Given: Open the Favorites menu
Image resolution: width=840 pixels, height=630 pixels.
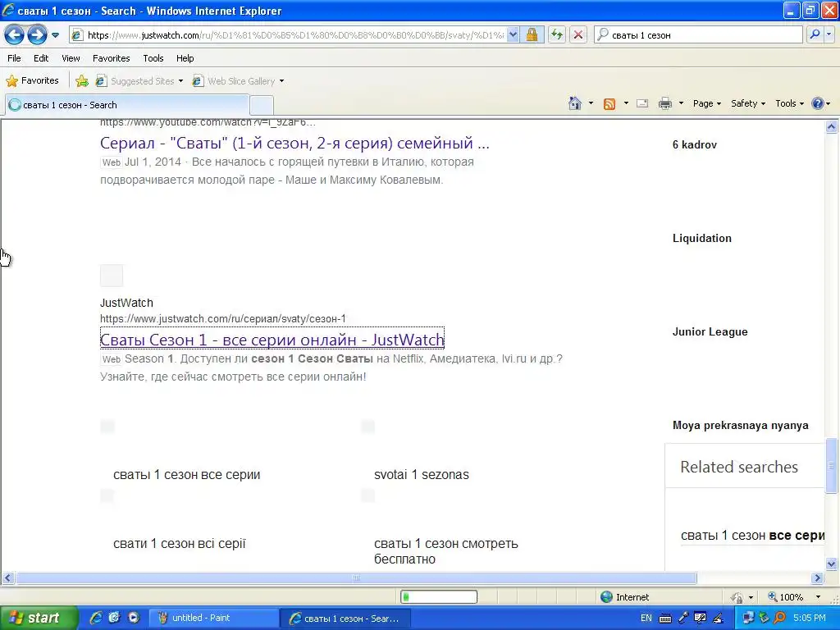Looking at the screenshot, I should (x=111, y=58).
